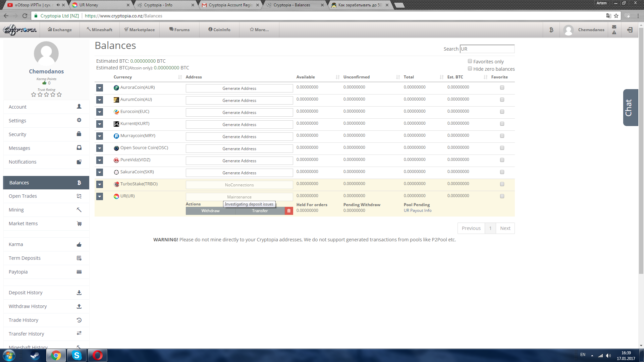Go back with the browser back arrow
This screenshot has height=362, width=644.
tap(6, 16)
